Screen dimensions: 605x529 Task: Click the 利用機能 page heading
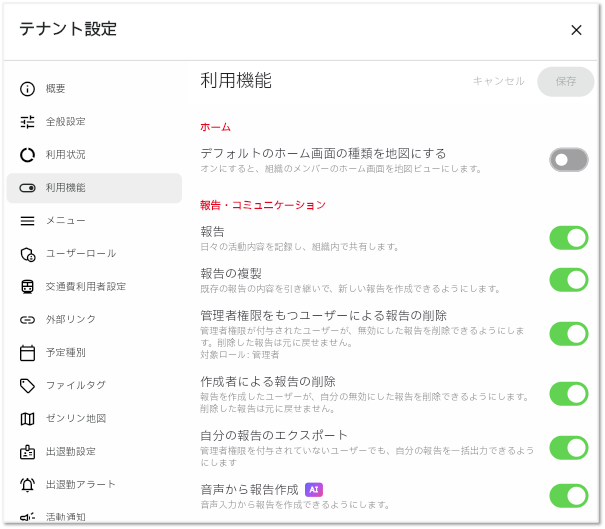click(x=236, y=81)
